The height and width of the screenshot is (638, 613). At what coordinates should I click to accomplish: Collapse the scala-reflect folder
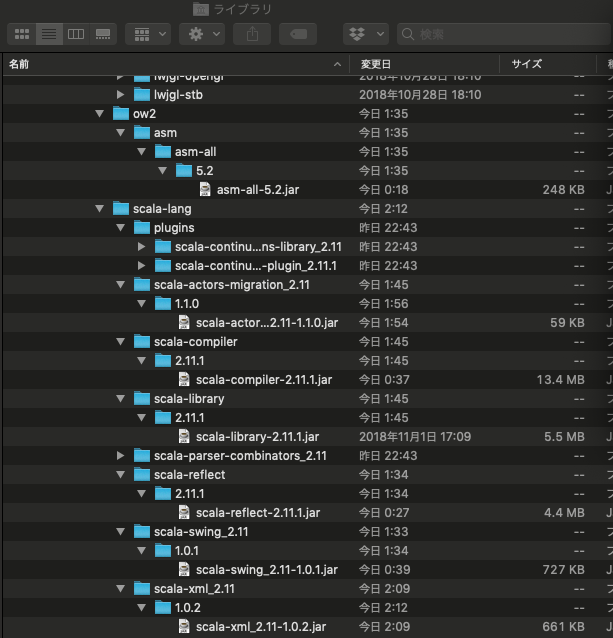pyautogui.click(x=120, y=474)
